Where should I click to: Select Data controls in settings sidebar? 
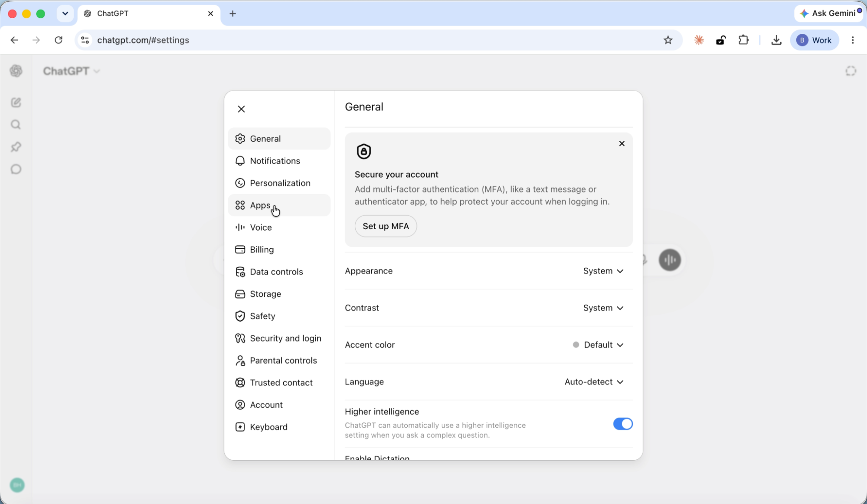279,272
